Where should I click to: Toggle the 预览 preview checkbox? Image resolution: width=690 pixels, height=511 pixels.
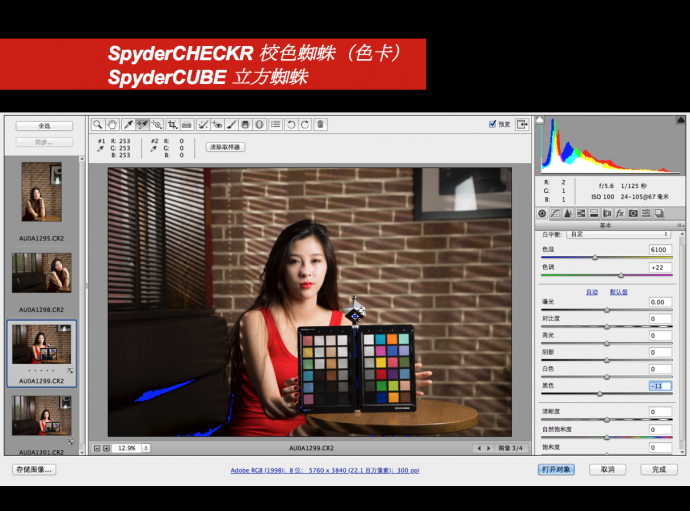[493, 124]
